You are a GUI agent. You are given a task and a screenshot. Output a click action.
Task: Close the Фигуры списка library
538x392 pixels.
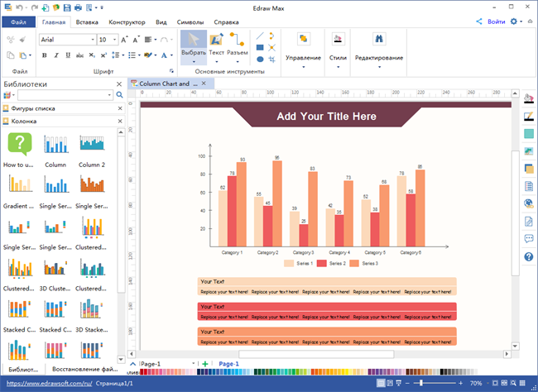tap(120, 108)
